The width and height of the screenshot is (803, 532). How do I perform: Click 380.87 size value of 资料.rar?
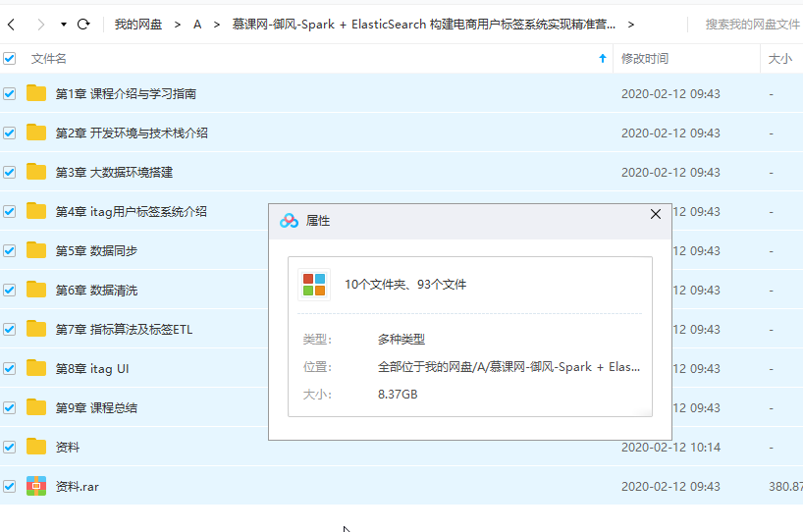pos(785,487)
